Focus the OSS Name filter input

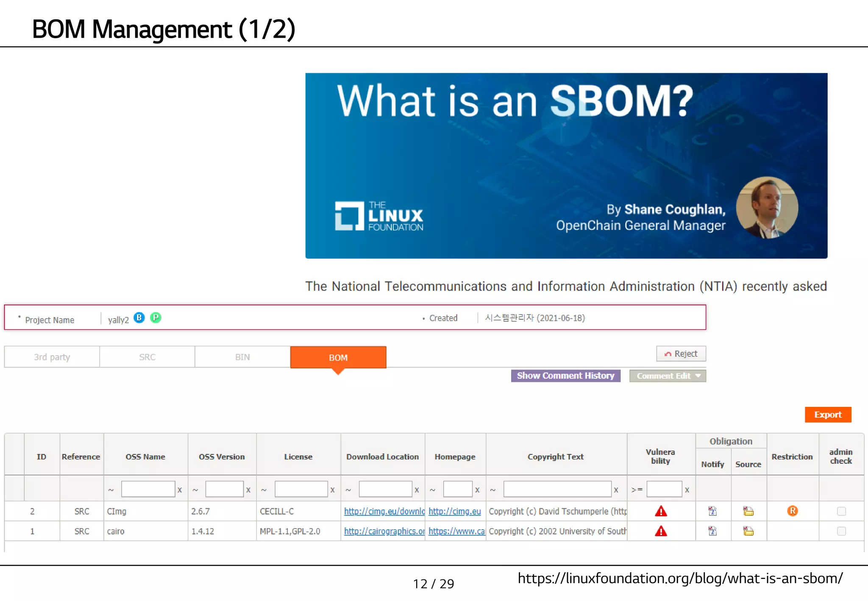tap(148, 489)
